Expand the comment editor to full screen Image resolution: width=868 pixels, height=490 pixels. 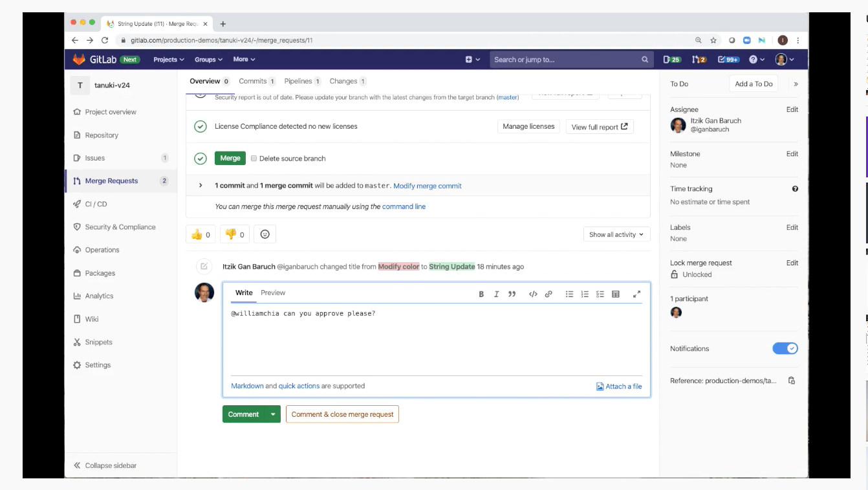(x=636, y=293)
